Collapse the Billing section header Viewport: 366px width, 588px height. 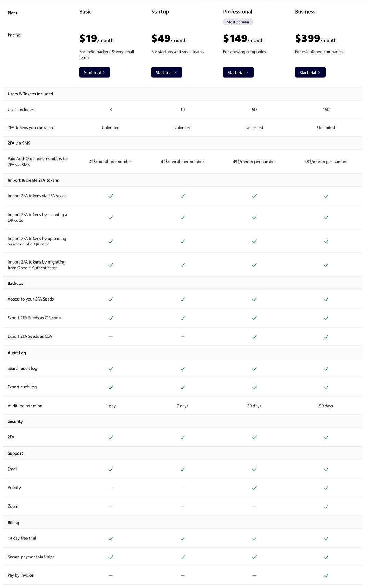pyautogui.click(x=13, y=523)
